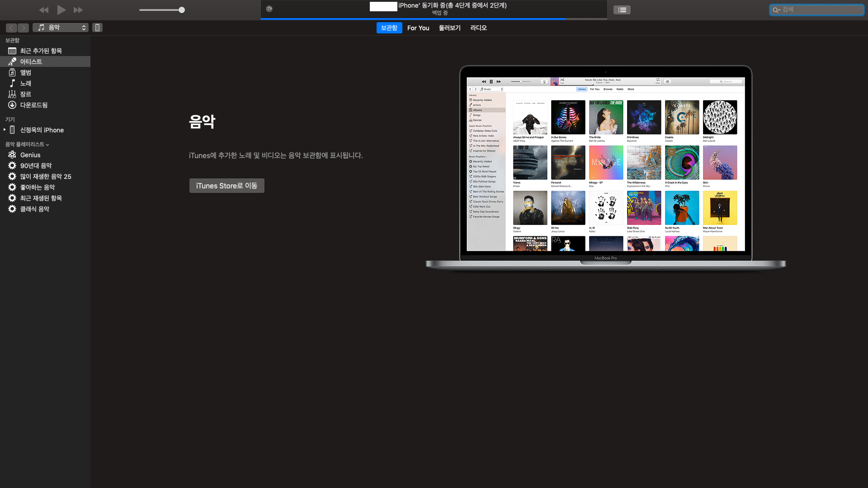
Task: Open the 다운로드됨 sidebar item
Action: 33,105
